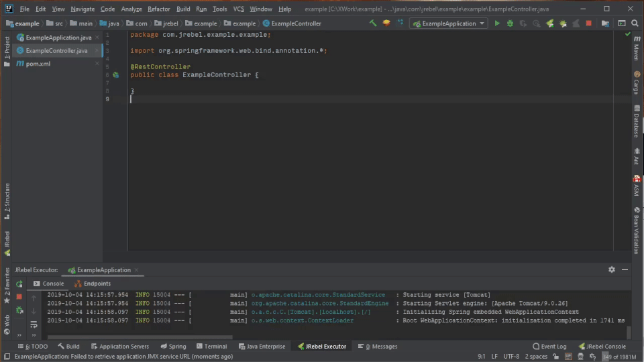Viewport: 644px width, 362px height.
Task: Close the pom.xml tab
Action: 97,64
